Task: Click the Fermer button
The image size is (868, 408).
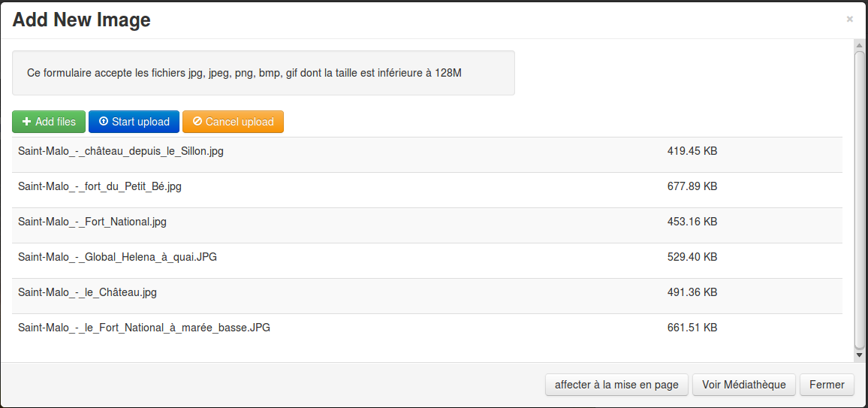Action: (x=827, y=385)
